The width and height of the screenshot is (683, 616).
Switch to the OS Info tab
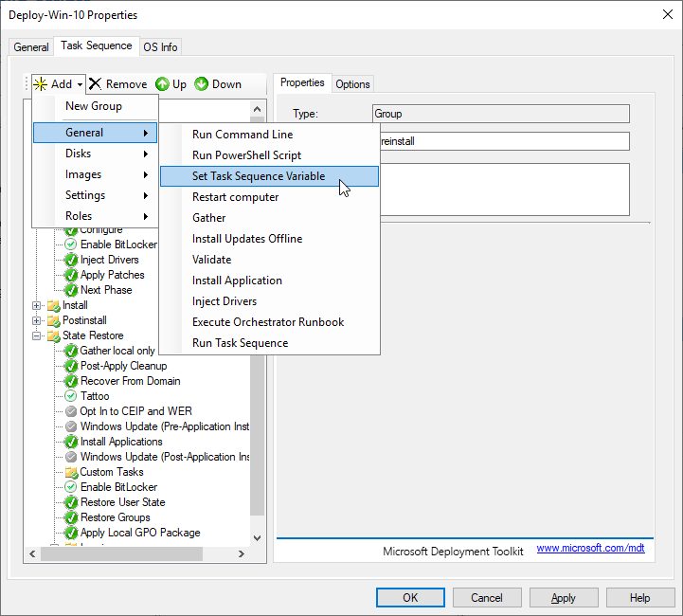160,47
